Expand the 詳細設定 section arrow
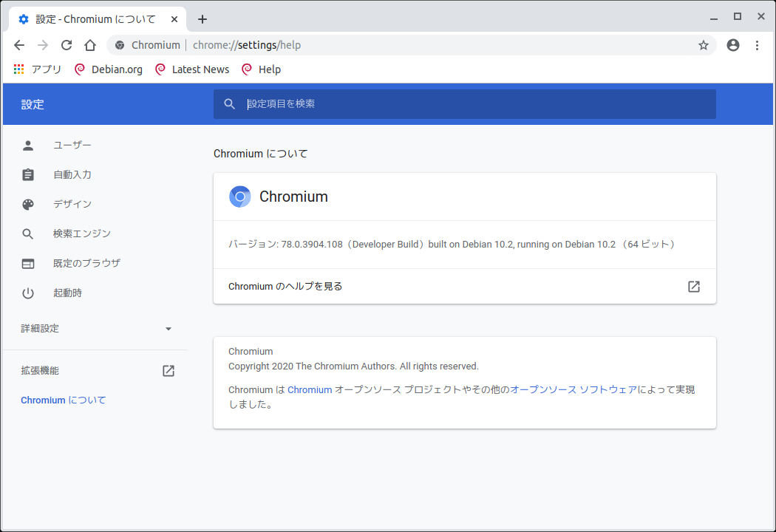The height and width of the screenshot is (532, 776). point(169,329)
